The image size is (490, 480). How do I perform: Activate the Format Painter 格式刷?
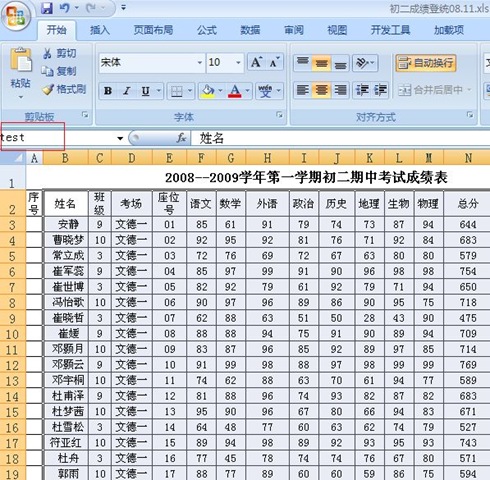coord(64,89)
